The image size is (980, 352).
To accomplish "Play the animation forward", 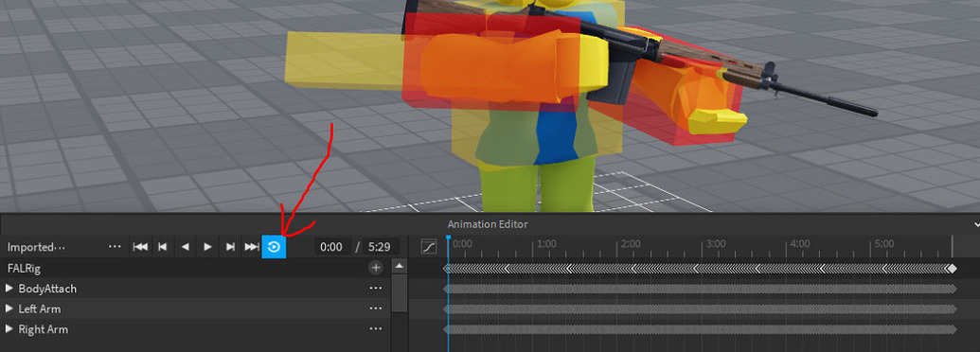I will pyautogui.click(x=207, y=247).
